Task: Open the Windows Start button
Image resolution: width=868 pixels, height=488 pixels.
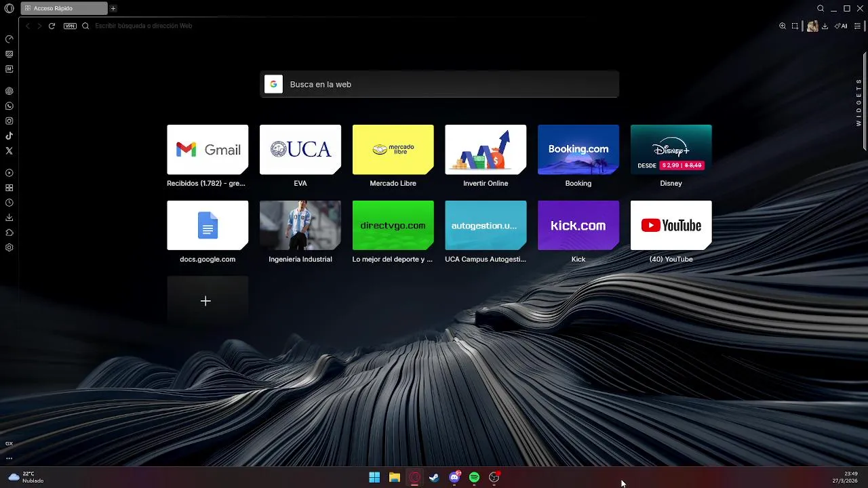Action: [x=374, y=477]
